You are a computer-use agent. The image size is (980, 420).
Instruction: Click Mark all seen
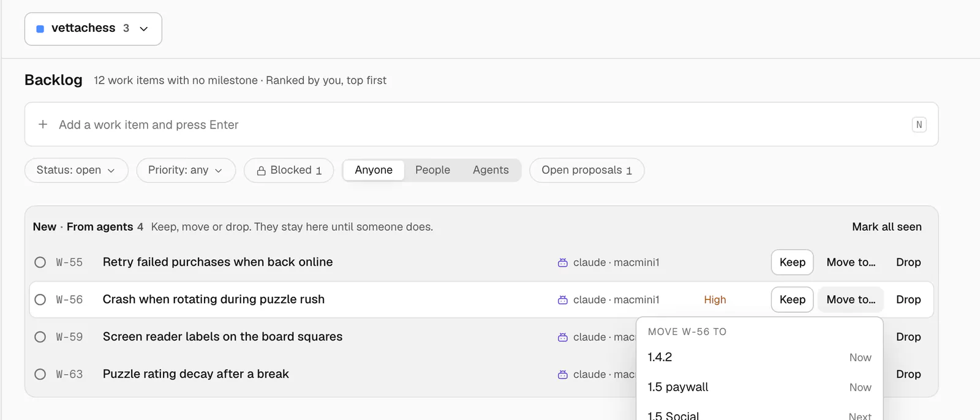pyautogui.click(x=887, y=227)
